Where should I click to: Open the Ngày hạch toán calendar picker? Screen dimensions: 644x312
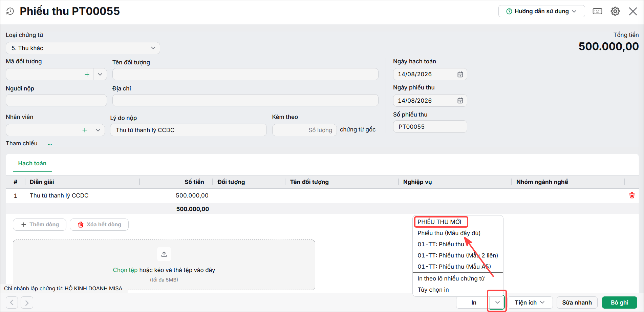[460, 74]
